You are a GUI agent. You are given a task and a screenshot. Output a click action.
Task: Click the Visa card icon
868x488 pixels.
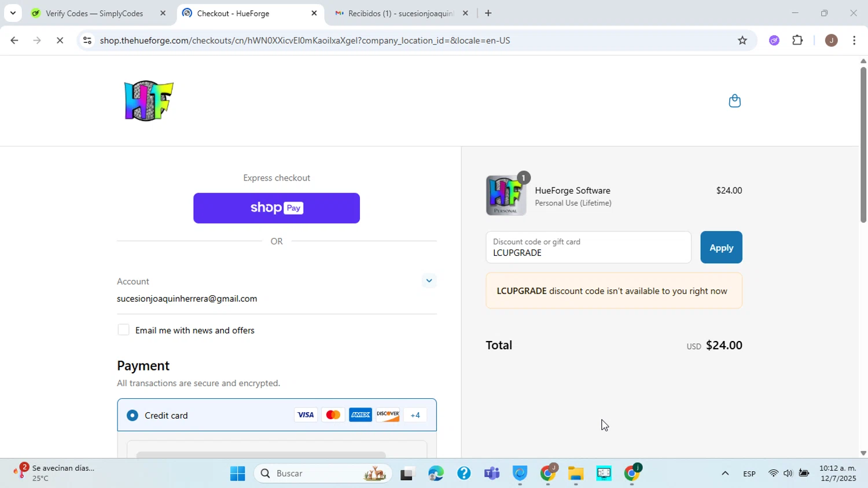[x=306, y=415]
